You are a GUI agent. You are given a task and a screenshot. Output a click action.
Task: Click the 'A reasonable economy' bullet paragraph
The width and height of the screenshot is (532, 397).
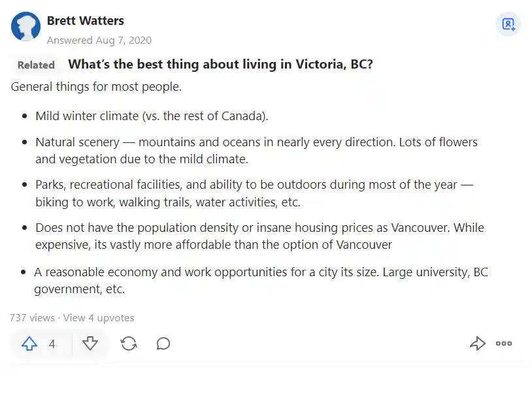click(261, 280)
